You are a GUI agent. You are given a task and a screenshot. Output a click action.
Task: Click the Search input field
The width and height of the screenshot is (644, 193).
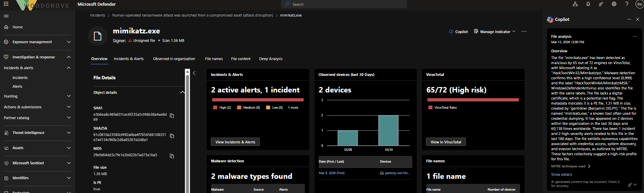pos(344,4)
